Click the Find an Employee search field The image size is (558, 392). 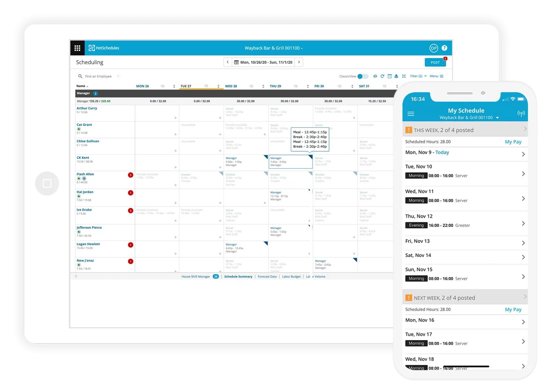click(x=98, y=76)
